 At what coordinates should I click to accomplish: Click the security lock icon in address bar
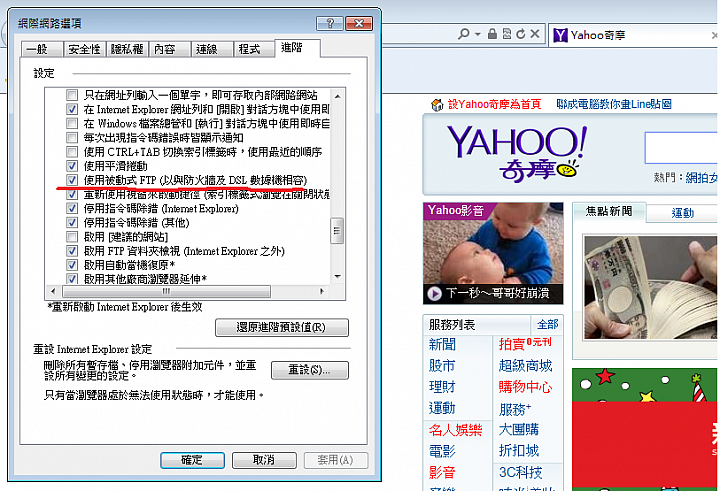click(x=492, y=34)
